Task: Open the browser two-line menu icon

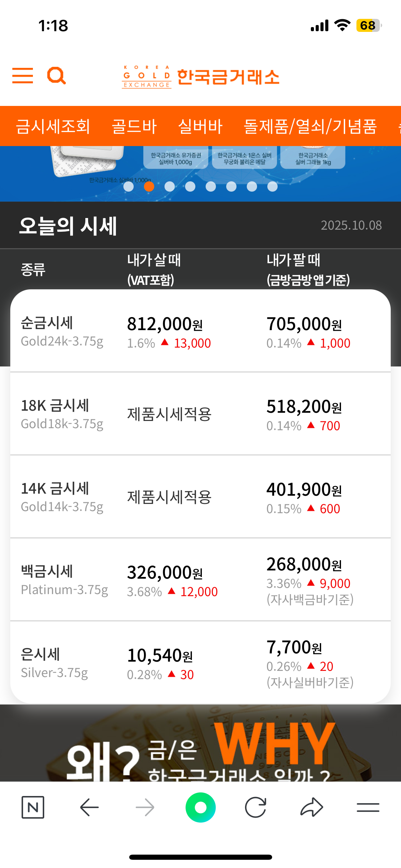Action: tap(368, 807)
